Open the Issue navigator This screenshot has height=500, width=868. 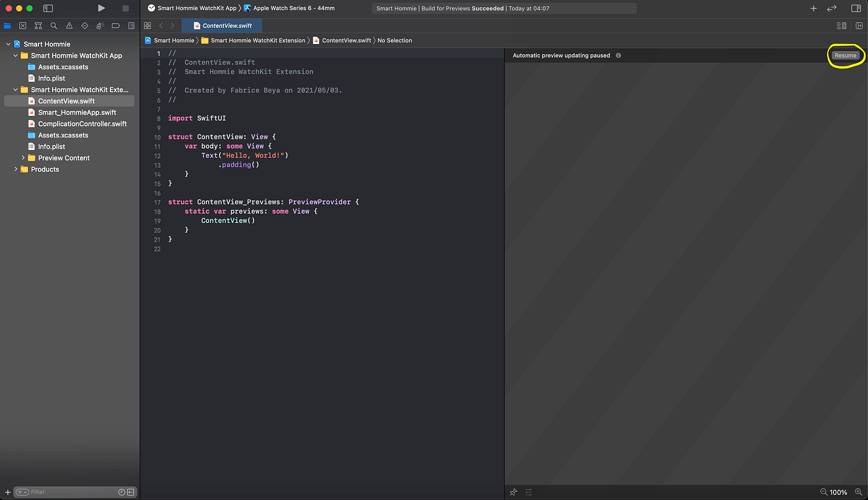[x=69, y=26]
